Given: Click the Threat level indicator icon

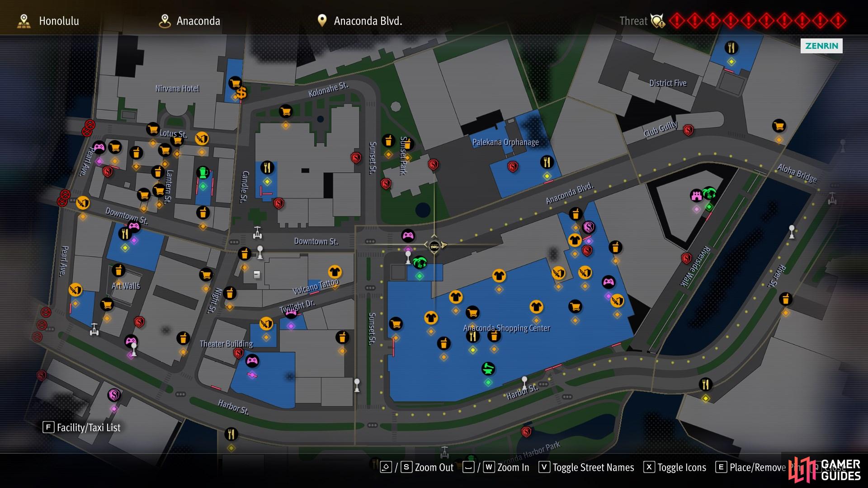Looking at the screenshot, I should 658,21.
